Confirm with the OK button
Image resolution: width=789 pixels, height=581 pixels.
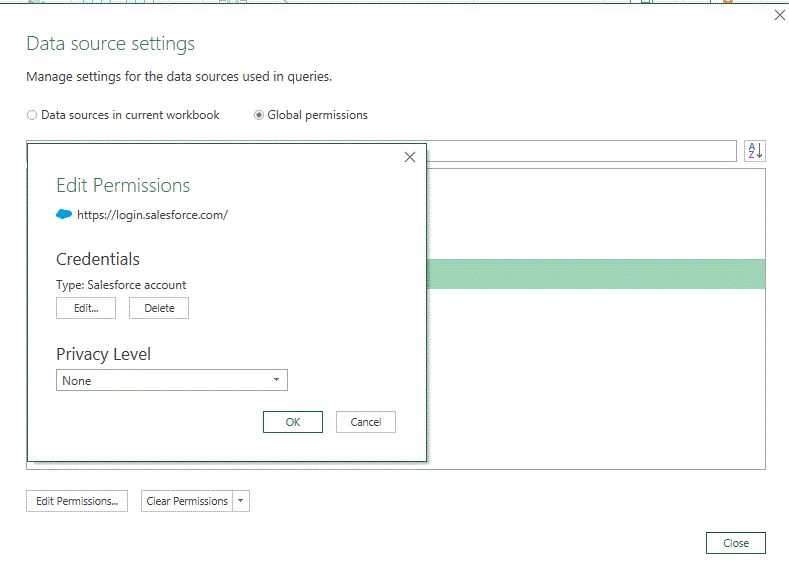tap(293, 422)
